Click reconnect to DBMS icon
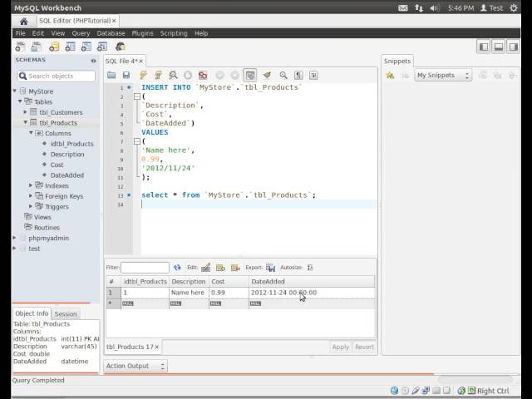Image resolution: width=532 pixels, height=399 pixels. point(120,47)
